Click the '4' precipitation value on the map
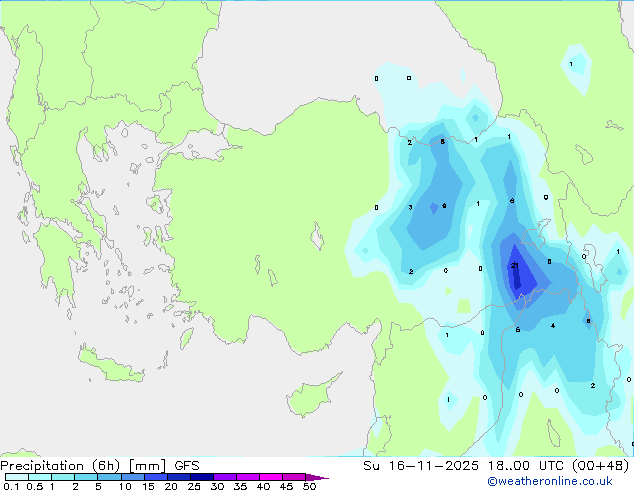Viewport: 634px width, 490px height. click(553, 325)
